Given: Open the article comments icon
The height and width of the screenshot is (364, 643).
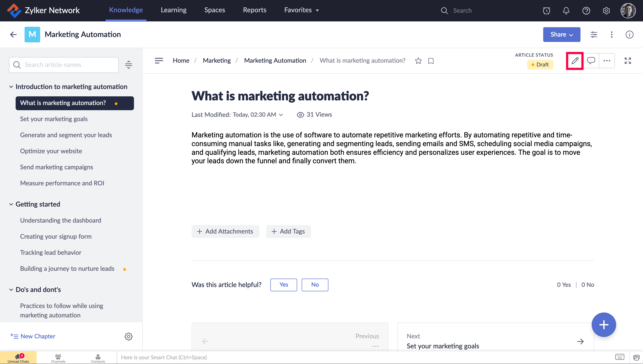Looking at the screenshot, I should tap(591, 61).
